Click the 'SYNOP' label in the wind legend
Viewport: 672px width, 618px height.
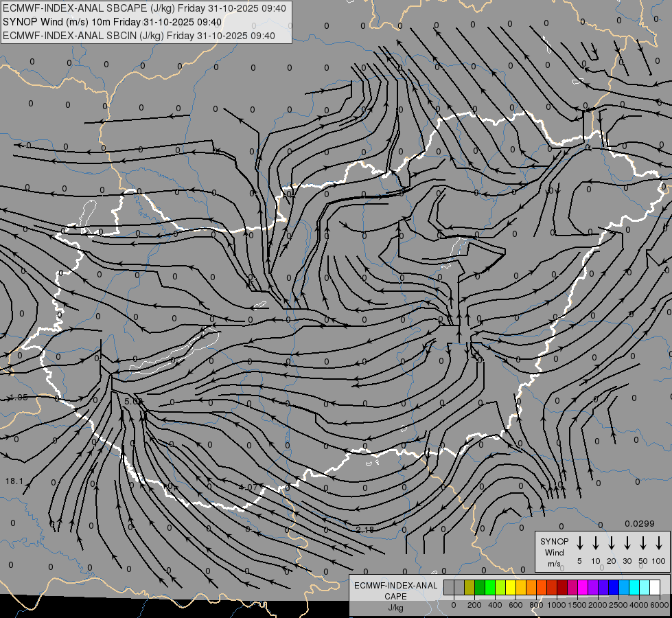point(554,542)
